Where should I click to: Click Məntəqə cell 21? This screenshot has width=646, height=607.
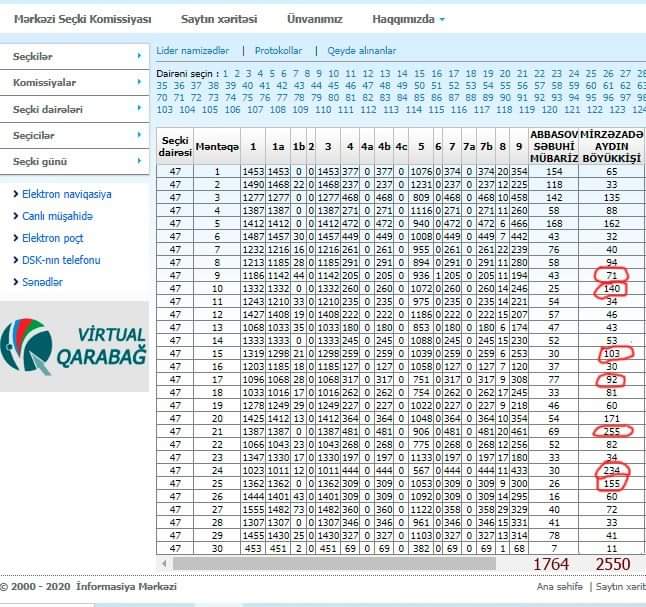click(217, 431)
